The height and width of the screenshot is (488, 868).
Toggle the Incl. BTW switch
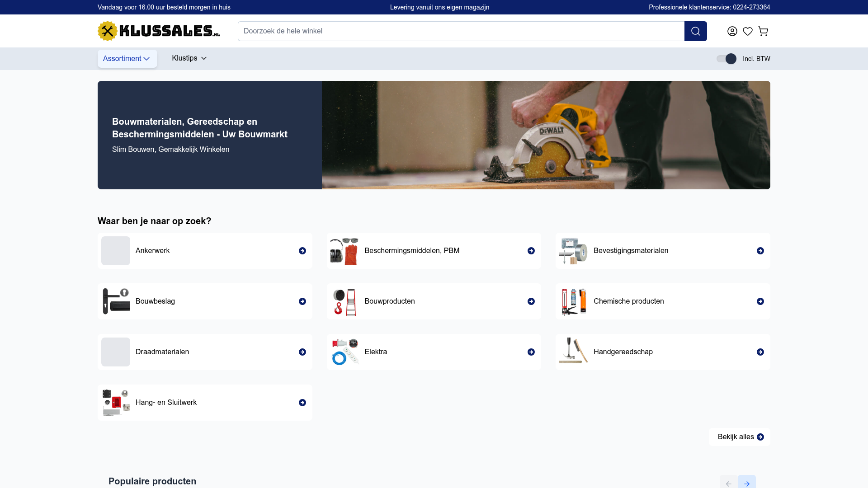coord(726,59)
